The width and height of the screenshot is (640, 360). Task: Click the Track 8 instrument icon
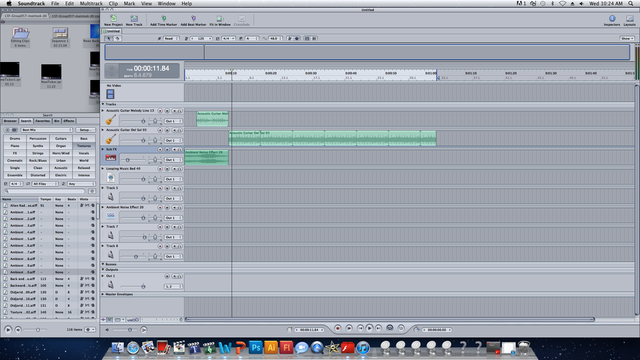click(x=111, y=255)
